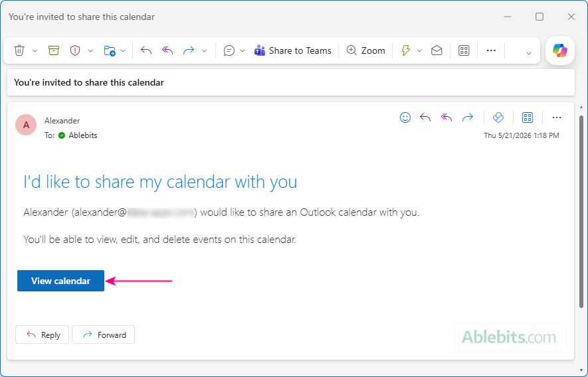Click the Viva Insights icon in message header
Image resolution: width=588 pixels, height=377 pixels.
point(498,117)
